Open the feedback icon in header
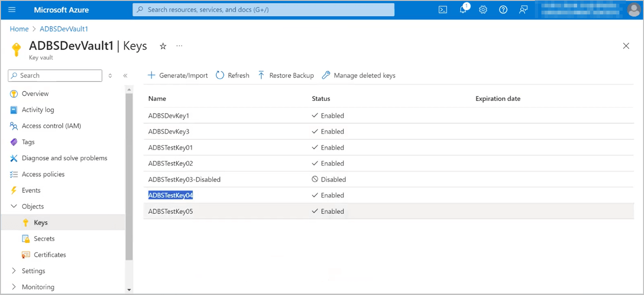644x295 pixels. click(523, 10)
